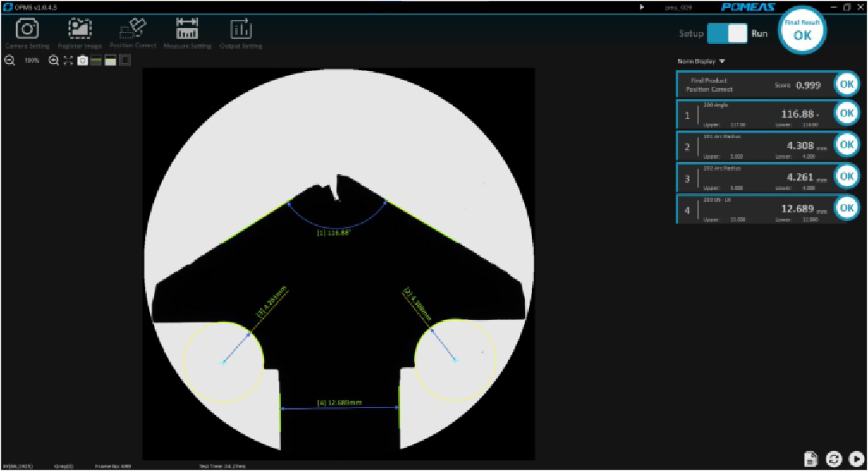The height and width of the screenshot is (471, 868).
Task: Select the dark square frame display icon
Action: (125, 61)
